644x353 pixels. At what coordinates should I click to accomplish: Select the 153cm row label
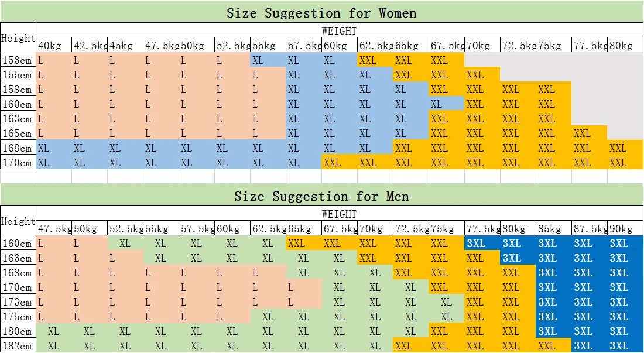[18, 60]
